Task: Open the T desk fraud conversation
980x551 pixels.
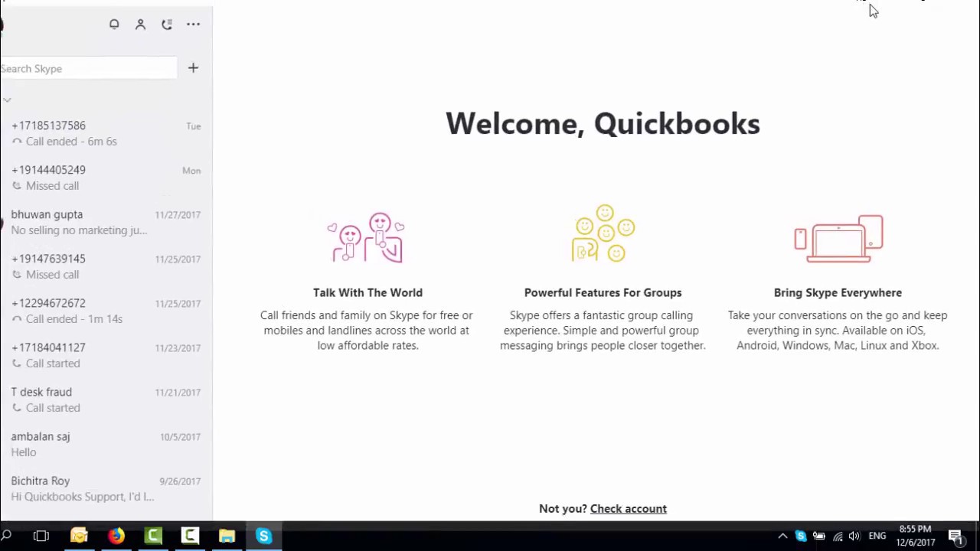Action: click(x=106, y=399)
